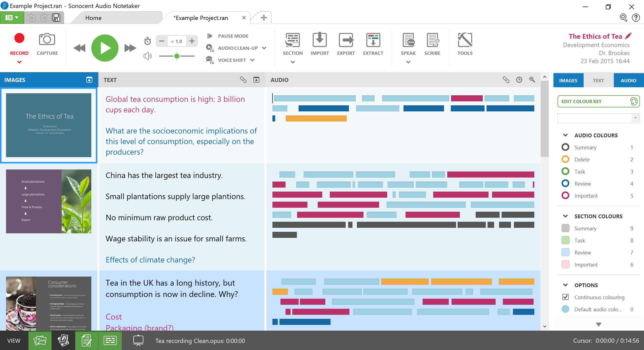644x350 pixels.
Task: Open the Scribe tool
Action: pos(432,40)
